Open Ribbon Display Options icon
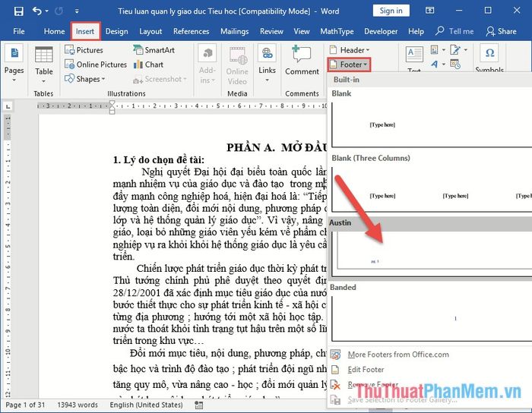The image size is (532, 413). point(429,11)
